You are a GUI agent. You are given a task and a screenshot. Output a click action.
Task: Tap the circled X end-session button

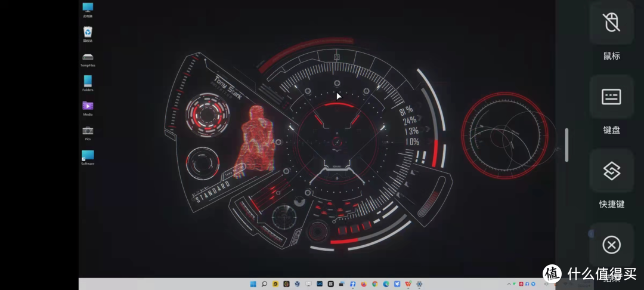[x=611, y=245]
